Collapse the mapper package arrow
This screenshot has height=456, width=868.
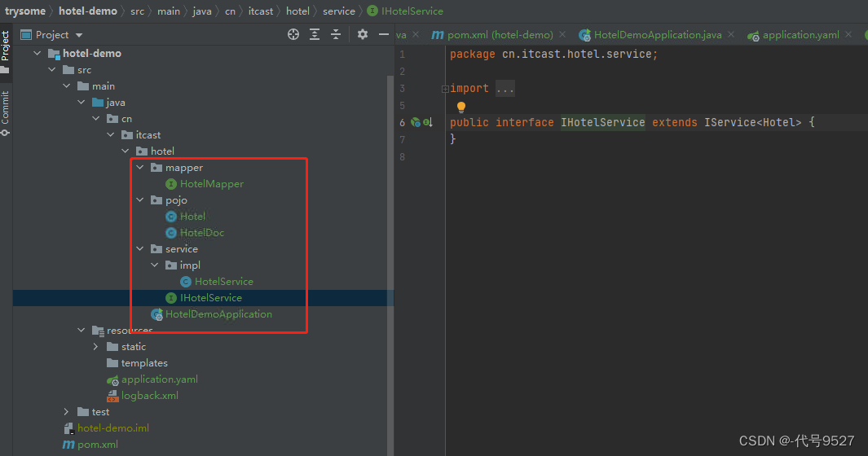140,167
